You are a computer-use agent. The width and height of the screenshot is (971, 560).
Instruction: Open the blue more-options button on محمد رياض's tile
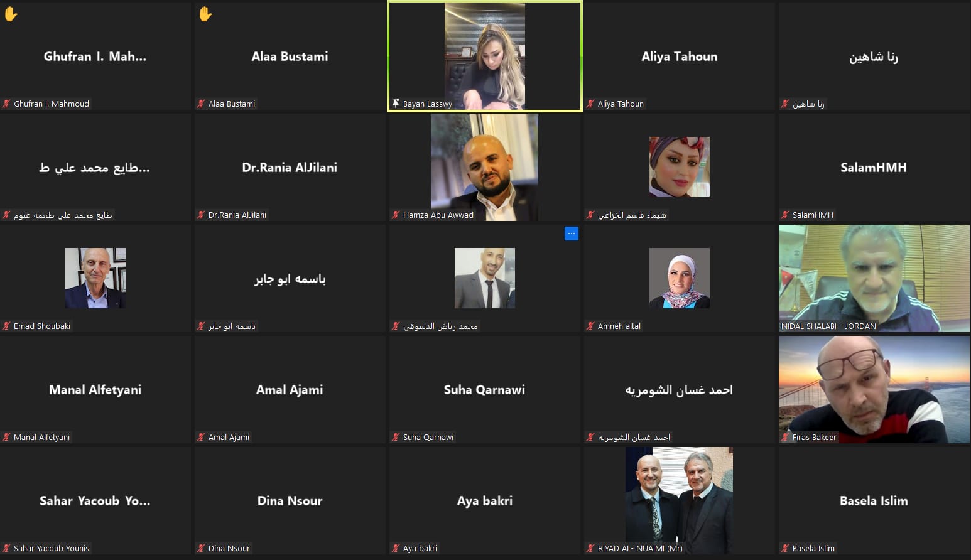(x=571, y=234)
